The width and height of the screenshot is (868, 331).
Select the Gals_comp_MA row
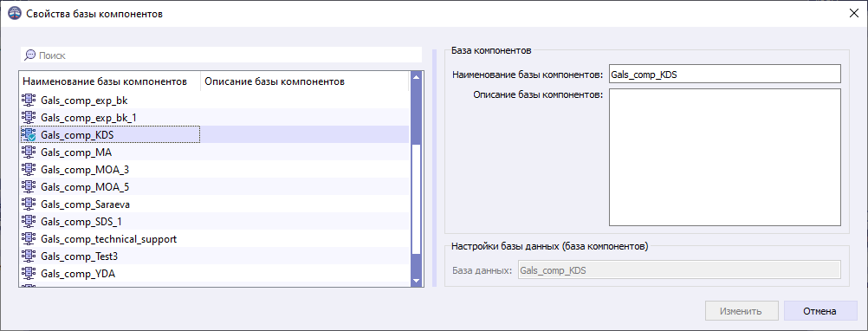214,152
